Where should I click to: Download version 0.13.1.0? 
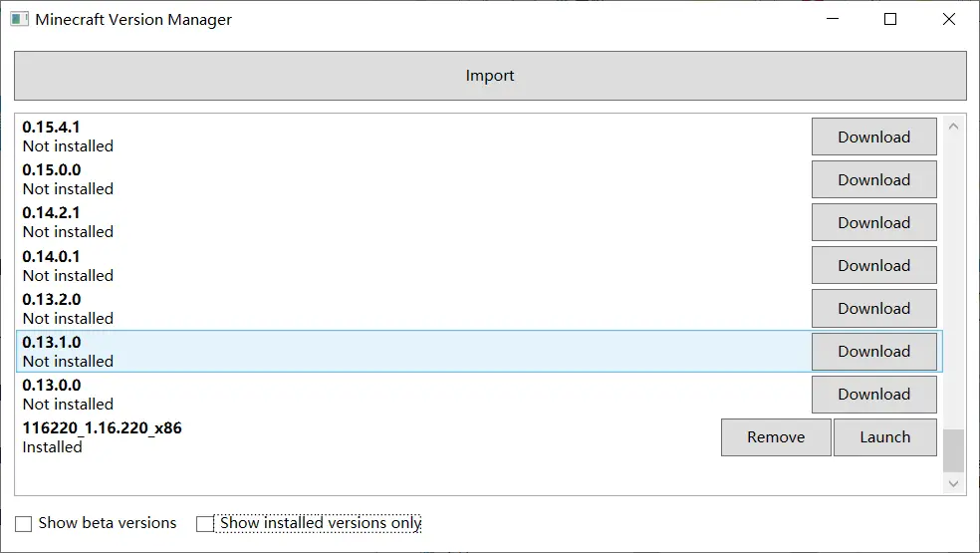(873, 352)
